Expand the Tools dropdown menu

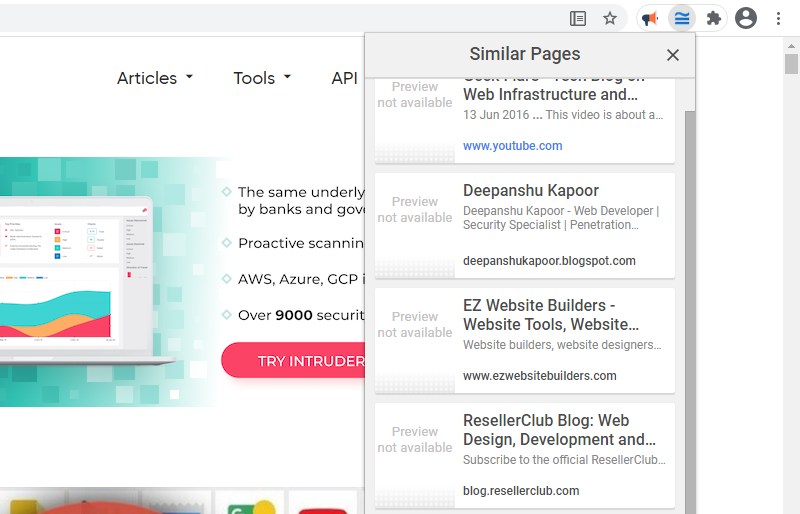(262, 78)
